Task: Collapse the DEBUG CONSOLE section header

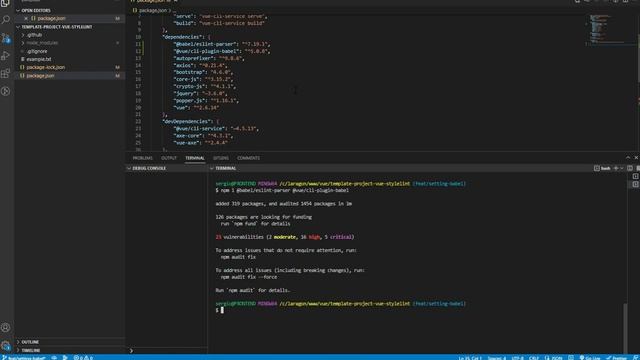Action: point(167,168)
